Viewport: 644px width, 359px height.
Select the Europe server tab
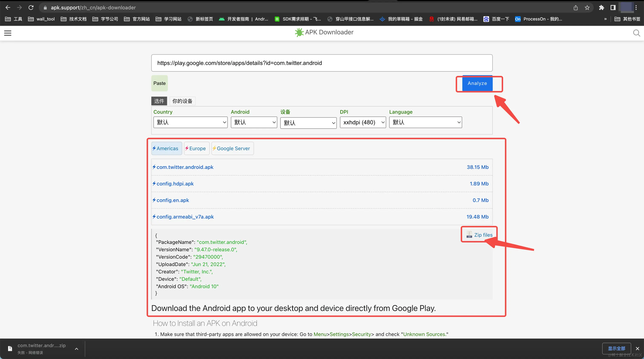point(197,148)
